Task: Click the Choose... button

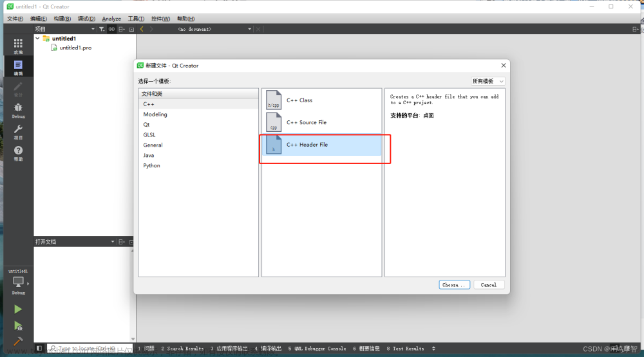Action: 454,285
